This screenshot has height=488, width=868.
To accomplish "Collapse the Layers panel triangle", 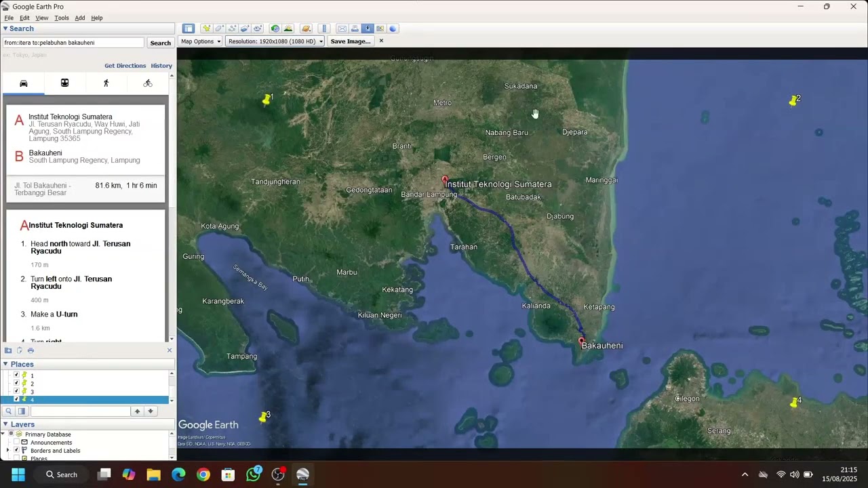I will [5, 424].
